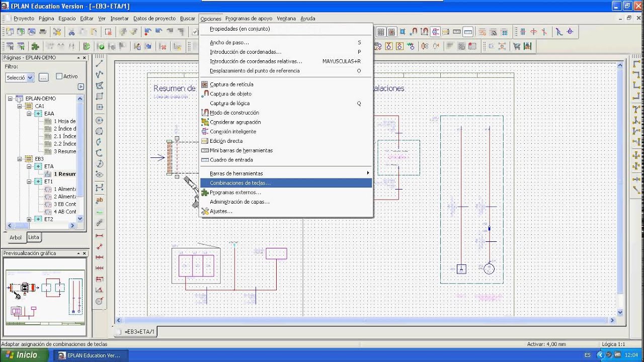Viewport: 644px width, 362px height.
Task: Click the arrow button below Activo
Action: click(80, 87)
